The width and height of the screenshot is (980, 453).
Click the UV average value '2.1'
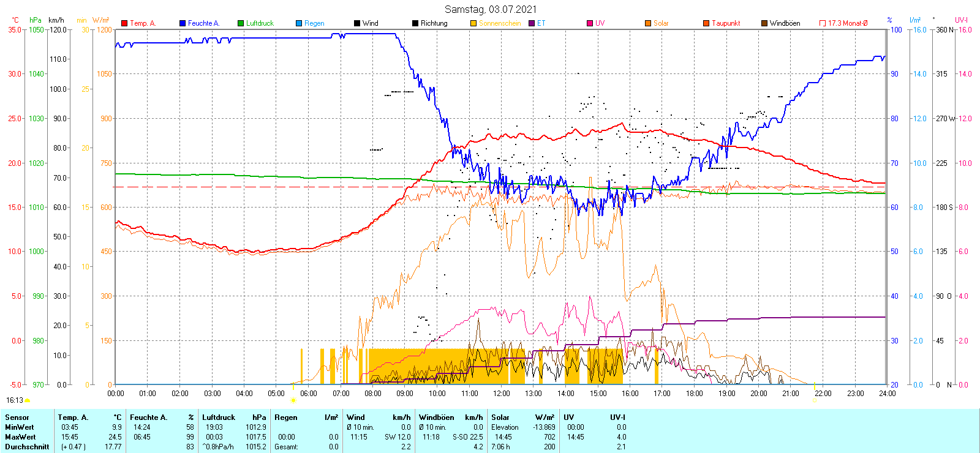[621, 447]
